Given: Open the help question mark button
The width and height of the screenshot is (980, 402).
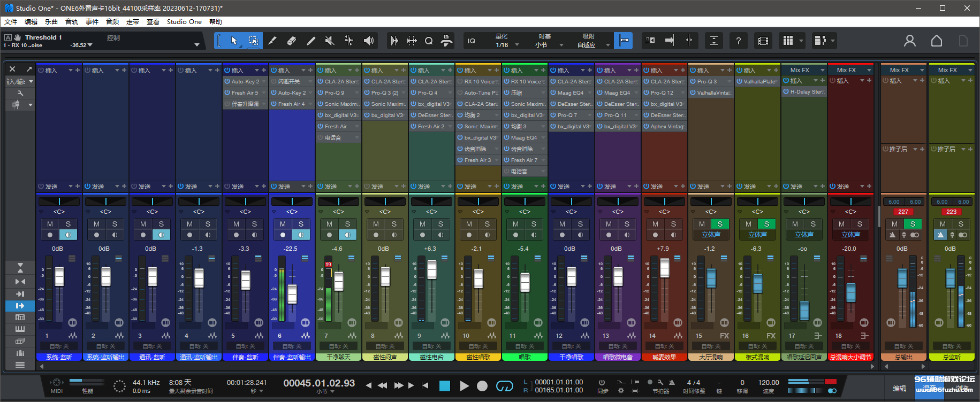Looking at the screenshot, I should 739,41.
